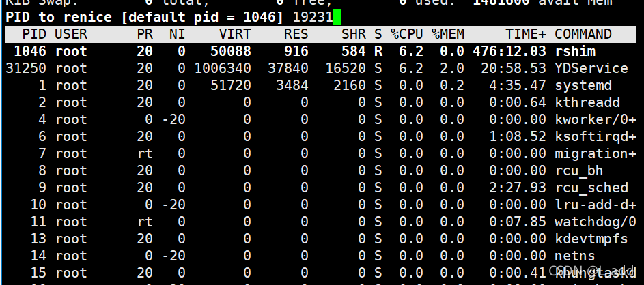Click the %MEM column header
644x285 pixels.
pos(448,34)
